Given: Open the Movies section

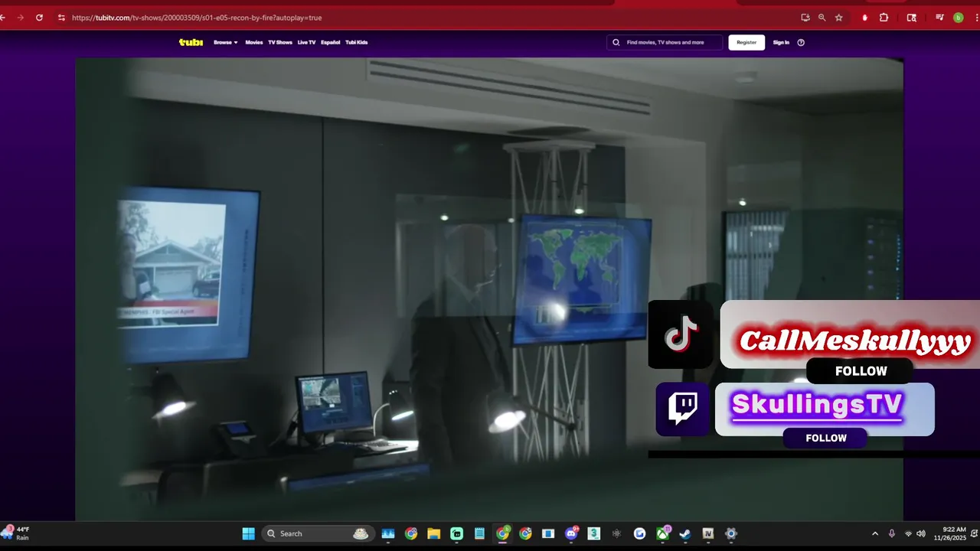Looking at the screenshot, I should click(253, 42).
